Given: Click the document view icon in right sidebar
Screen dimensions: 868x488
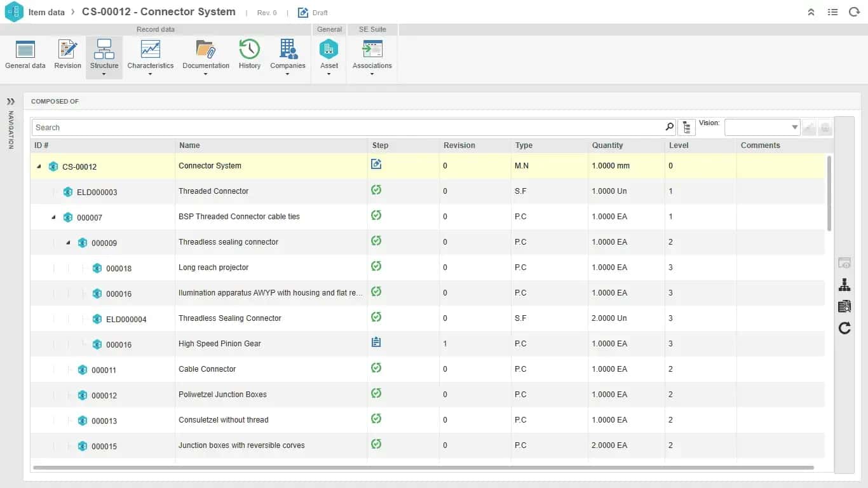Looking at the screenshot, I should coord(844,307).
